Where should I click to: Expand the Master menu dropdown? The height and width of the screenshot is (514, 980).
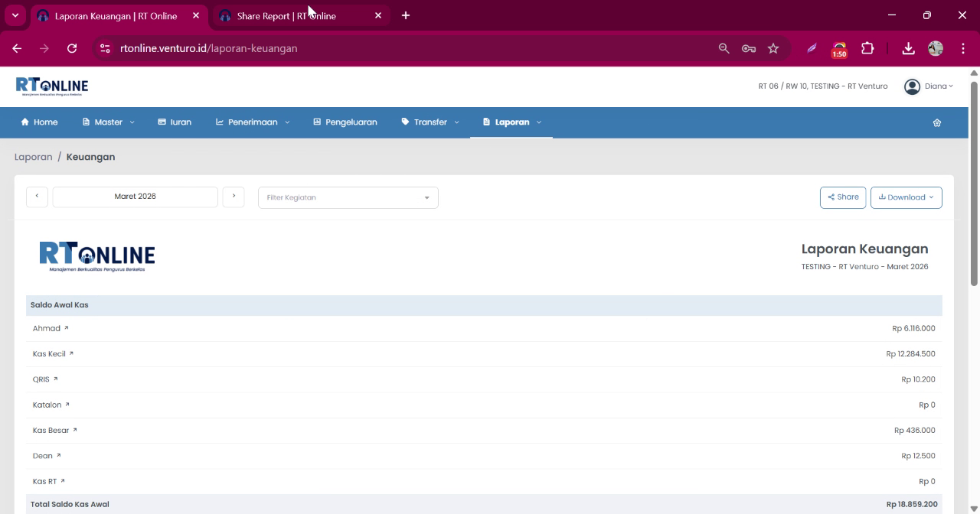[x=108, y=122]
